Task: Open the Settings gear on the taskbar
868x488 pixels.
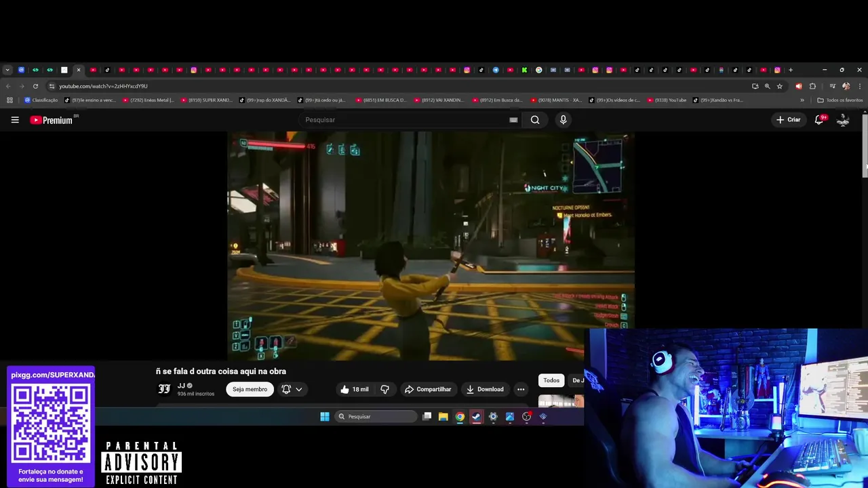Action: [493, 417]
